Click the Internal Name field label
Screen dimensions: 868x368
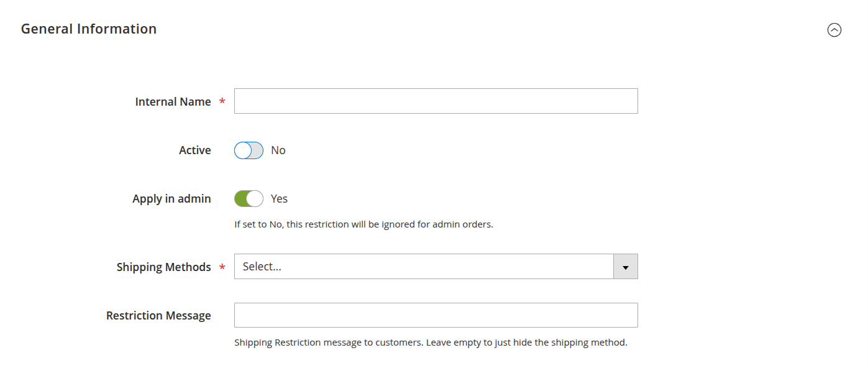pos(173,102)
